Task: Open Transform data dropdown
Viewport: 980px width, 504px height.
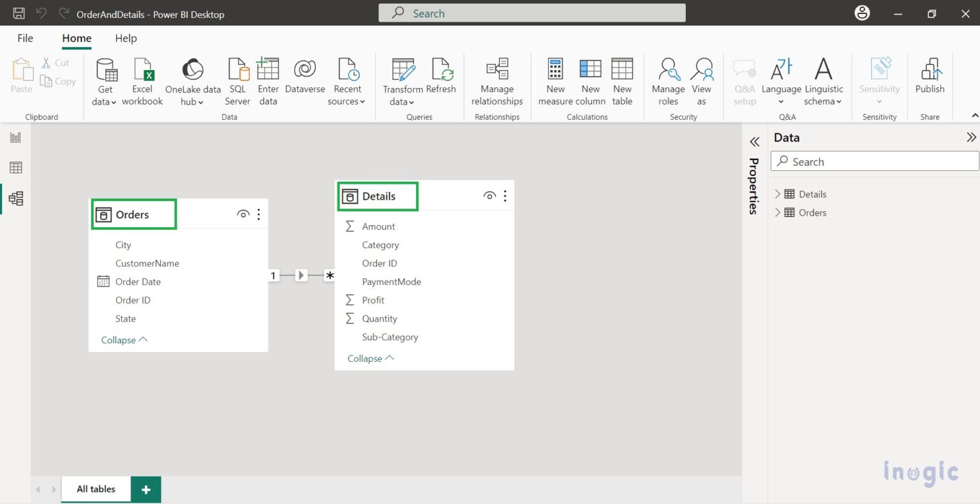Action: click(x=403, y=81)
